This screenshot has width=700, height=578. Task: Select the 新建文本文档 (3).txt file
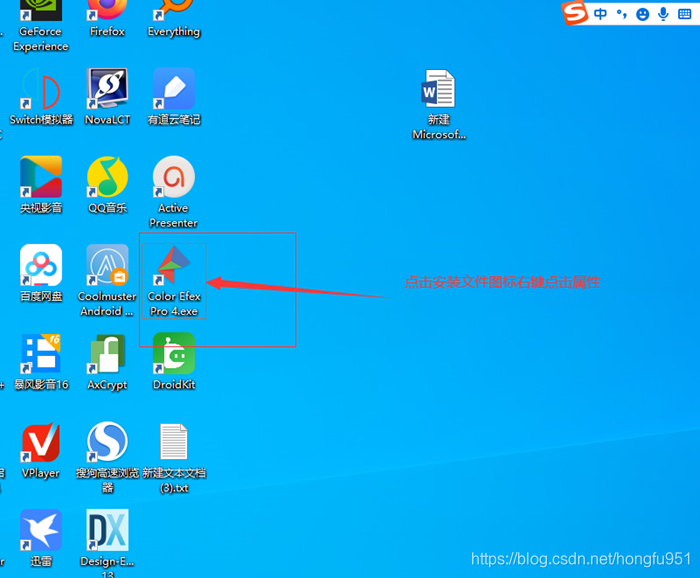point(174,457)
